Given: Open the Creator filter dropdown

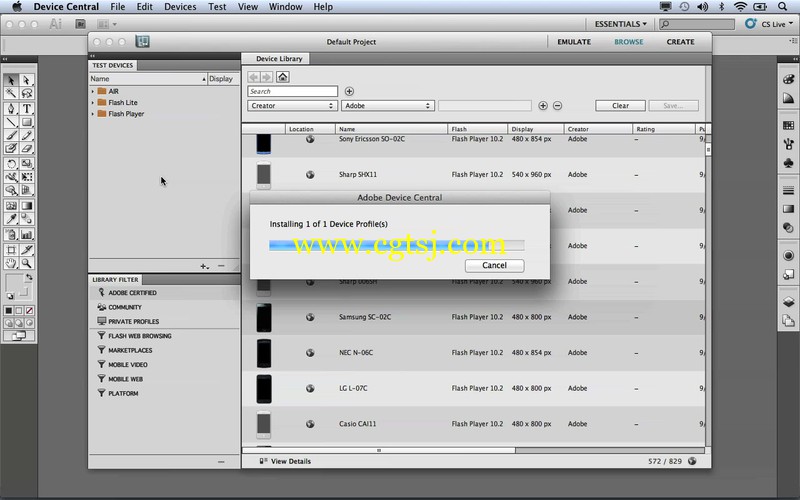Looking at the screenshot, I should 291,106.
